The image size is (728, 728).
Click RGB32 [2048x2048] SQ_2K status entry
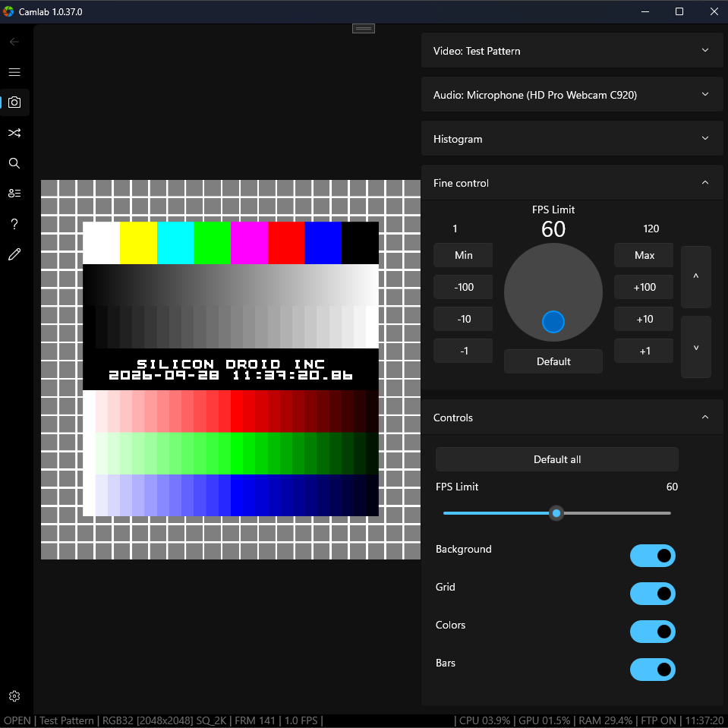[165, 720]
